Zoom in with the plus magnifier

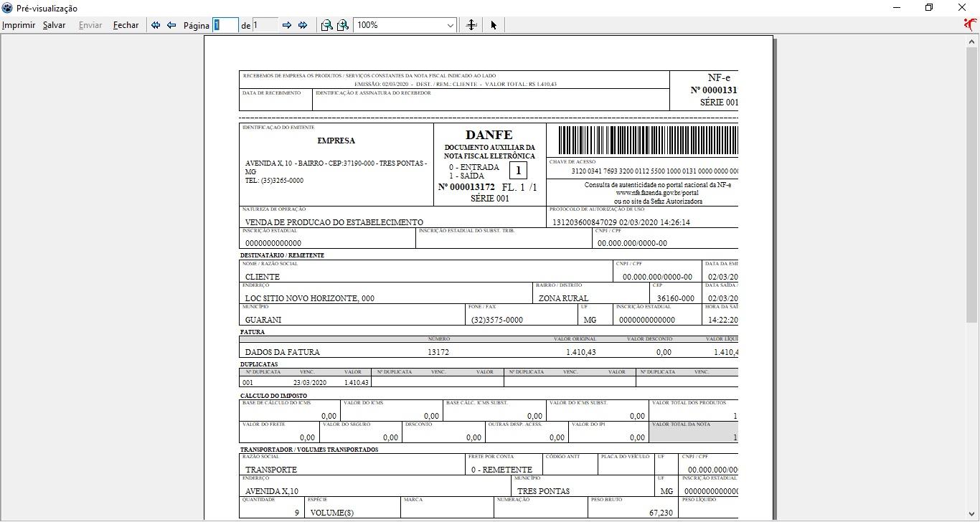(x=343, y=25)
